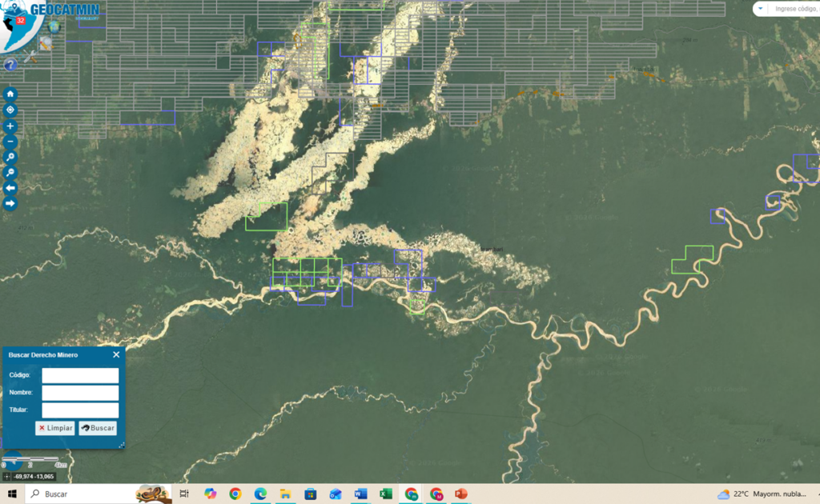
Task: Go to previous map extent arrow
Action: 10,188
